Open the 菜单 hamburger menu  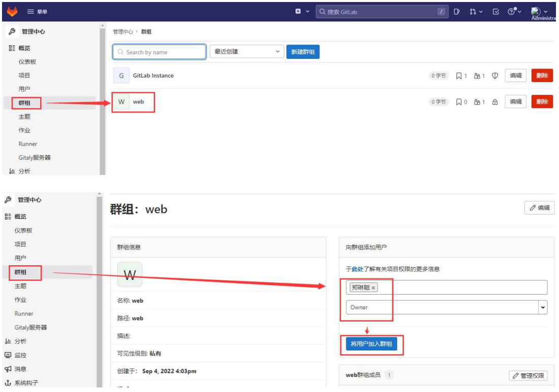[37, 12]
